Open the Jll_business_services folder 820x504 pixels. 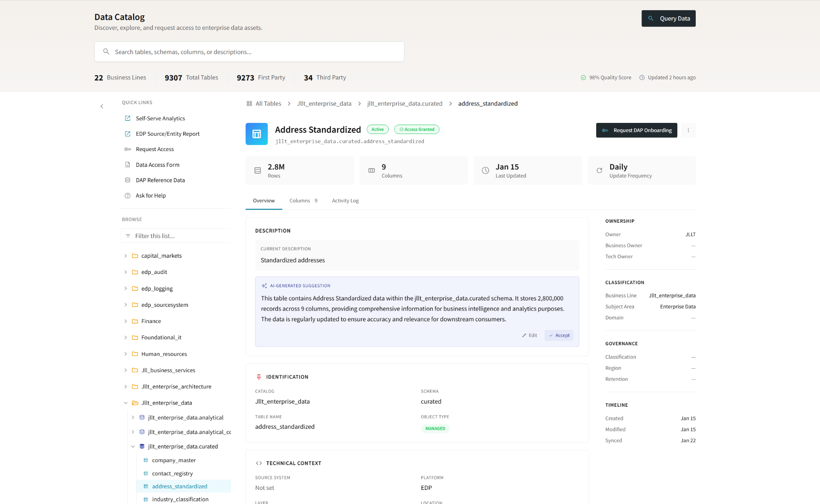click(168, 370)
